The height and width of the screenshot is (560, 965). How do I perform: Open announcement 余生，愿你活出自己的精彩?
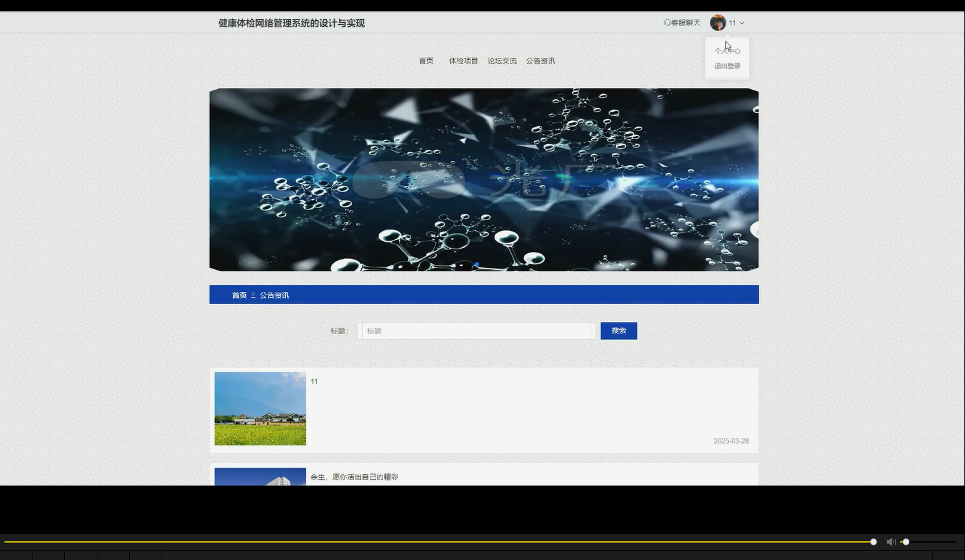pos(355,477)
